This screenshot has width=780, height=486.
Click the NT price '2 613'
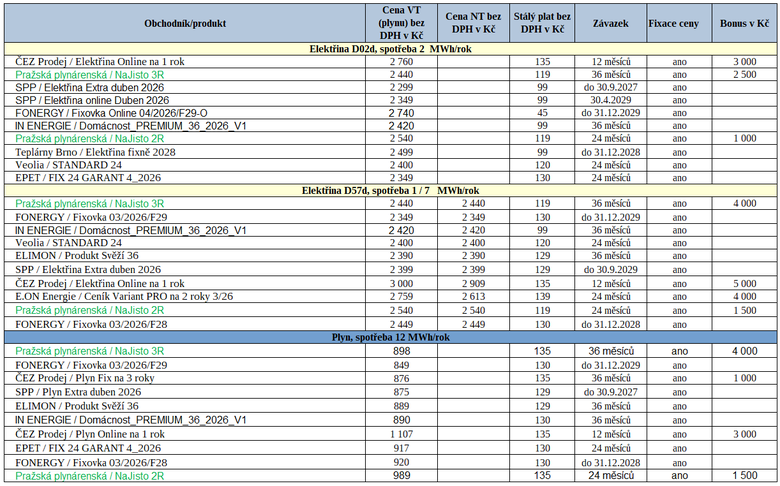473,296
